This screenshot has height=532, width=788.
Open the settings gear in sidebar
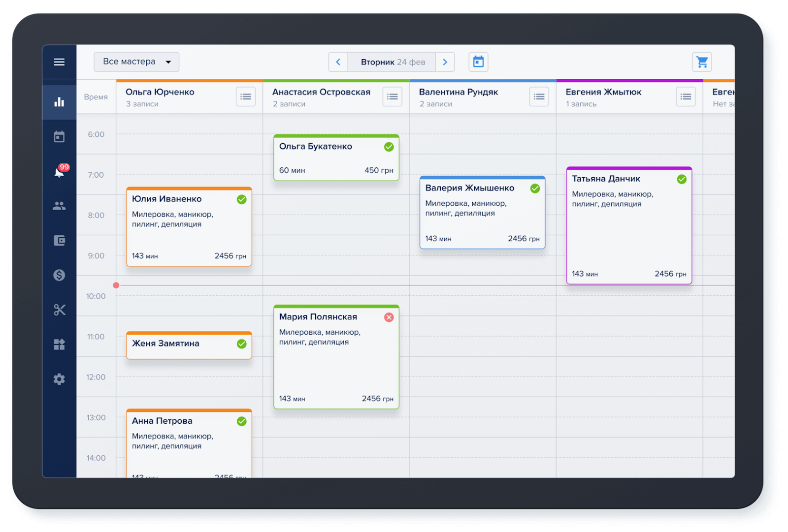coord(59,379)
